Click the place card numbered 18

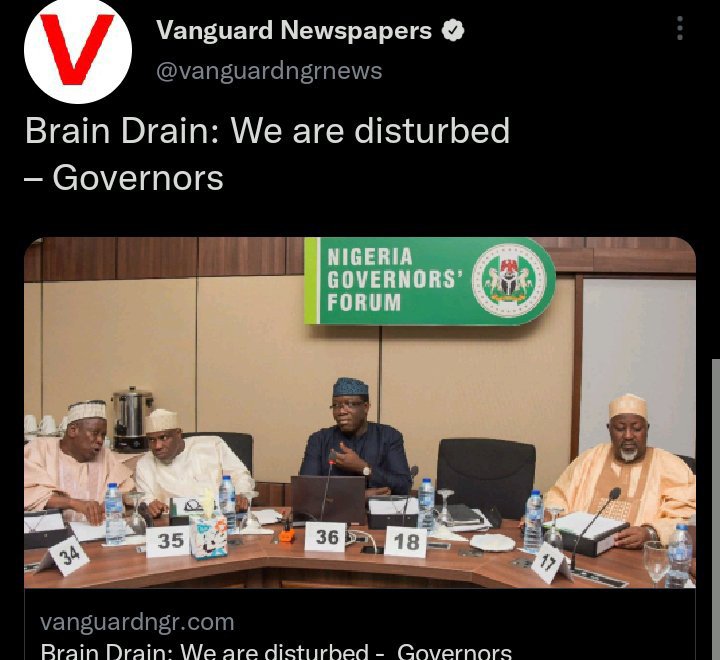click(406, 542)
